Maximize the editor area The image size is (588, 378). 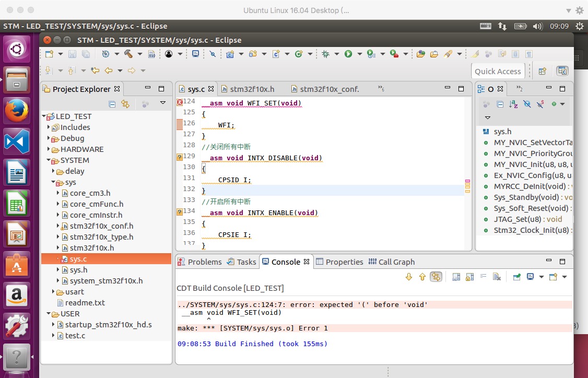[x=461, y=89]
